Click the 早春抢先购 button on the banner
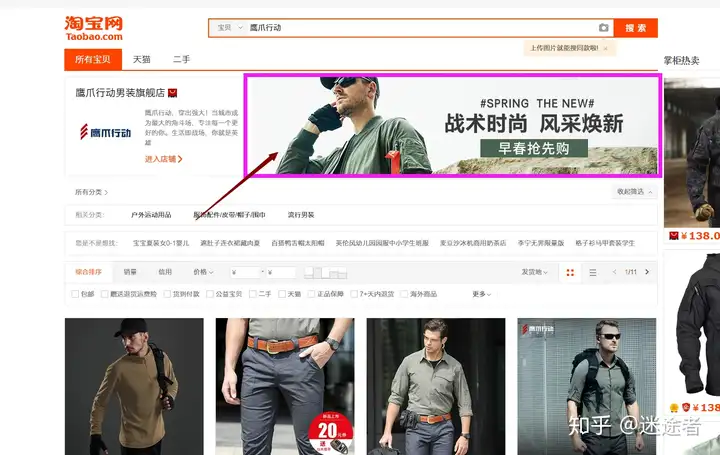The width and height of the screenshot is (720, 455). 534,148
